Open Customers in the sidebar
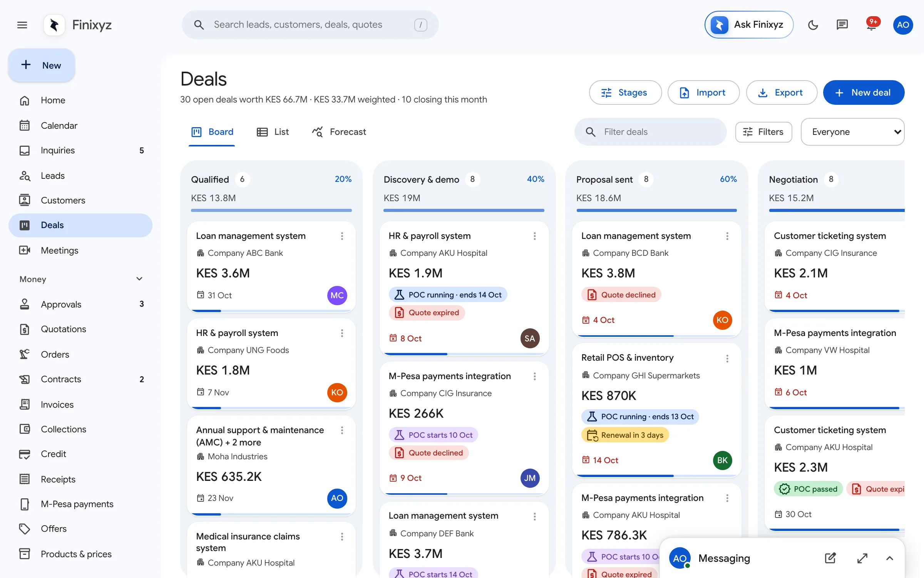The image size is (924, 578). coord(80,200)
